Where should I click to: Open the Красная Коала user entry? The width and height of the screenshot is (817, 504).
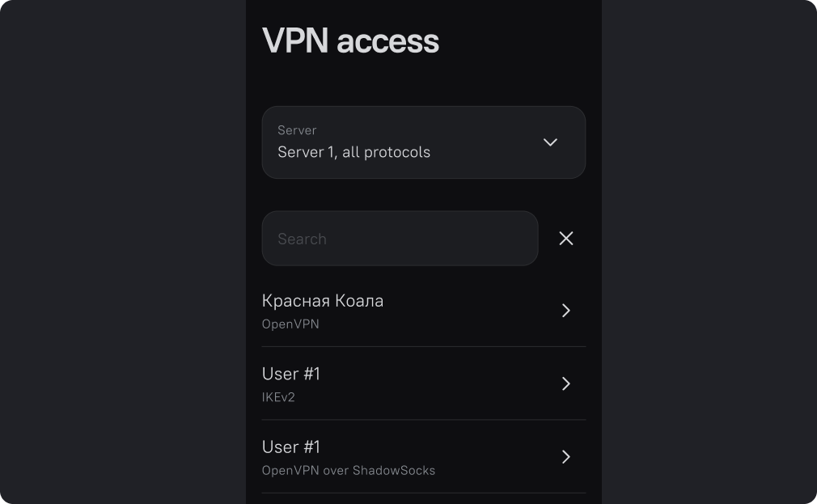(x=323, y=301)
